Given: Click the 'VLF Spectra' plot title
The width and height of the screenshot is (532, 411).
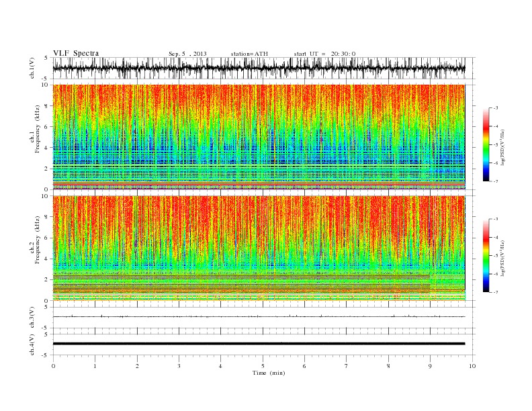Looking at the screenshot, I should [76, 53].
